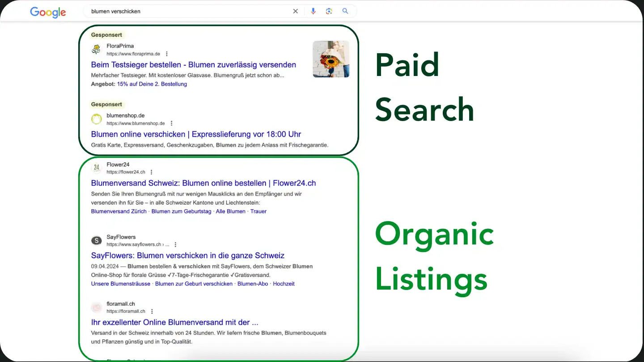
Task: Open three-dot menu beside flower24.ch URL
Action: pyautogui.click(x=152, y=172)
